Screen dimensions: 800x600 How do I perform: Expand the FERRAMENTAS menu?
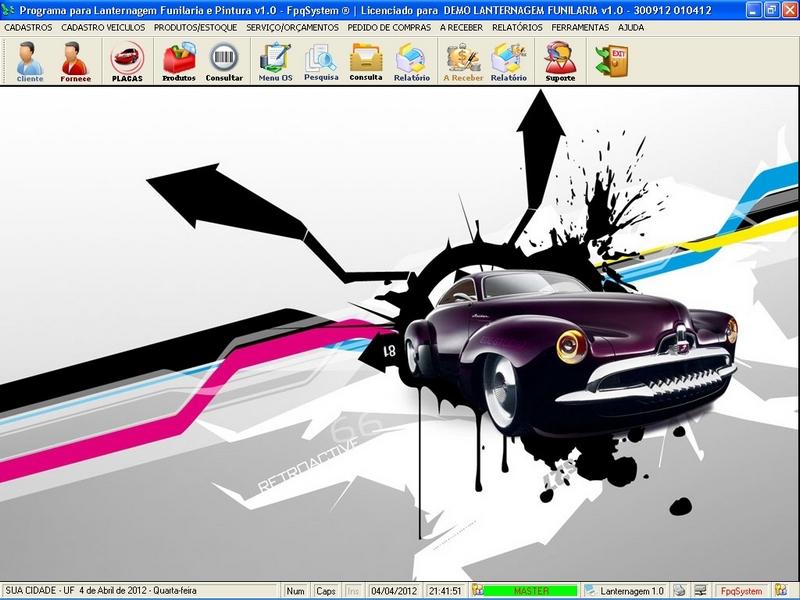(x=580, y=28)
